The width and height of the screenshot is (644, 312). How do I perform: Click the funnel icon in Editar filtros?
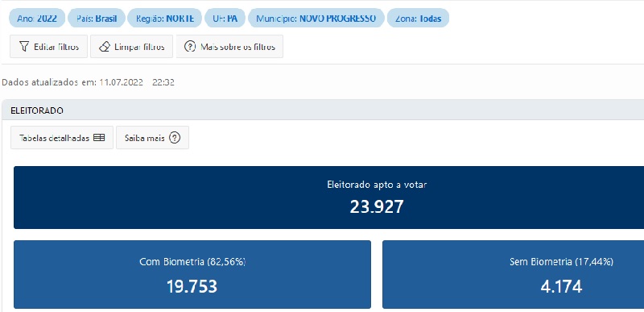point(24,47)
